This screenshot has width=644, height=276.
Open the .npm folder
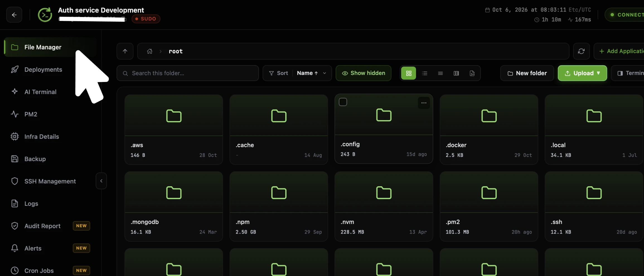click(x=279, y=206)
